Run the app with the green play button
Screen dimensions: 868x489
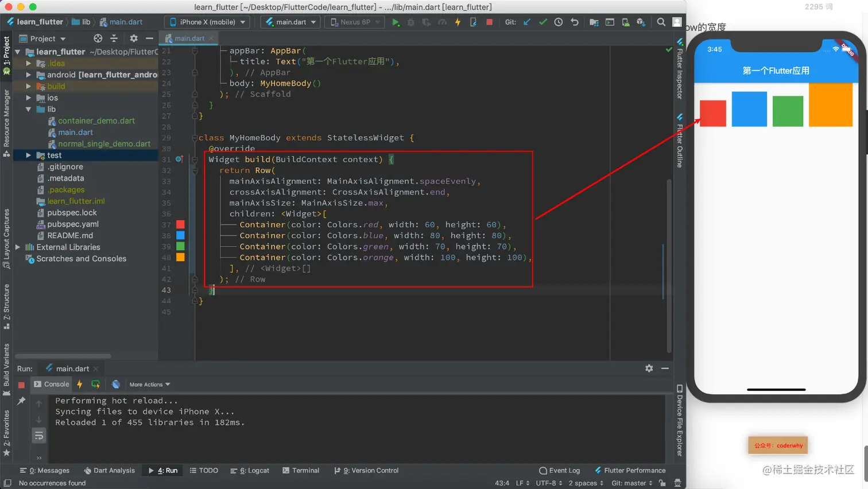click(x=396, y=22)
